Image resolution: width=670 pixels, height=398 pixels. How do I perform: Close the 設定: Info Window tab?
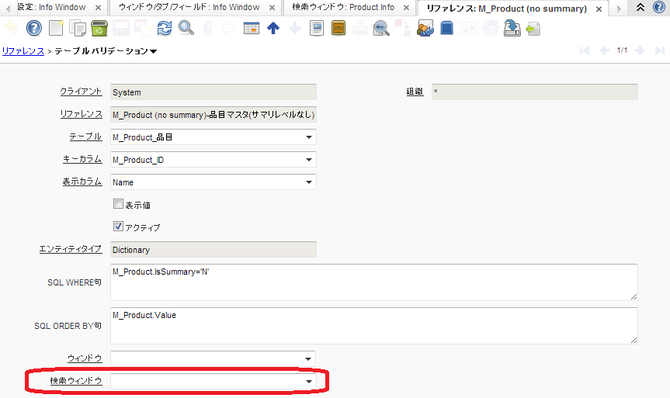[x=98, y=8]
